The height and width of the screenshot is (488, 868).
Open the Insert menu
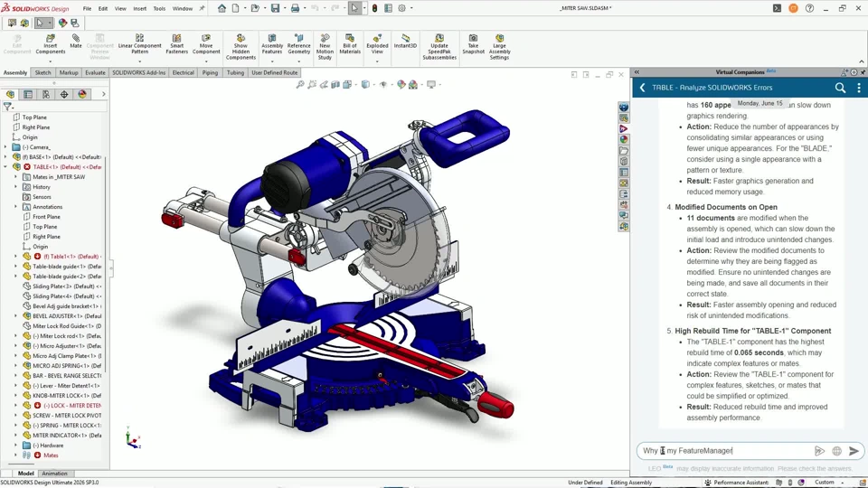[x=139, y=8]
